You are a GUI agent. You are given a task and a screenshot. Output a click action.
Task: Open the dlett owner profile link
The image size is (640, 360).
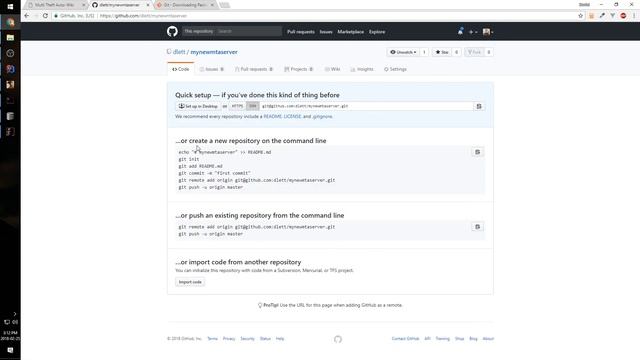tap(179, 52)
